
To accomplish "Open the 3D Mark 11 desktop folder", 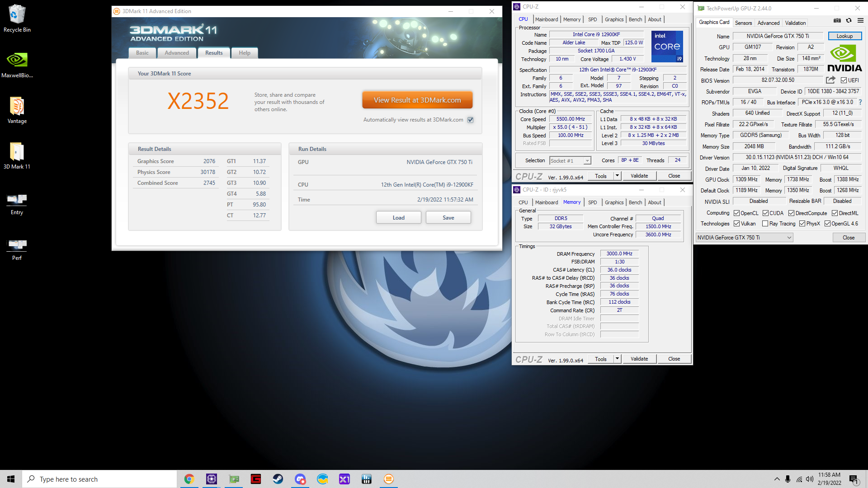I will pos(17,156).
